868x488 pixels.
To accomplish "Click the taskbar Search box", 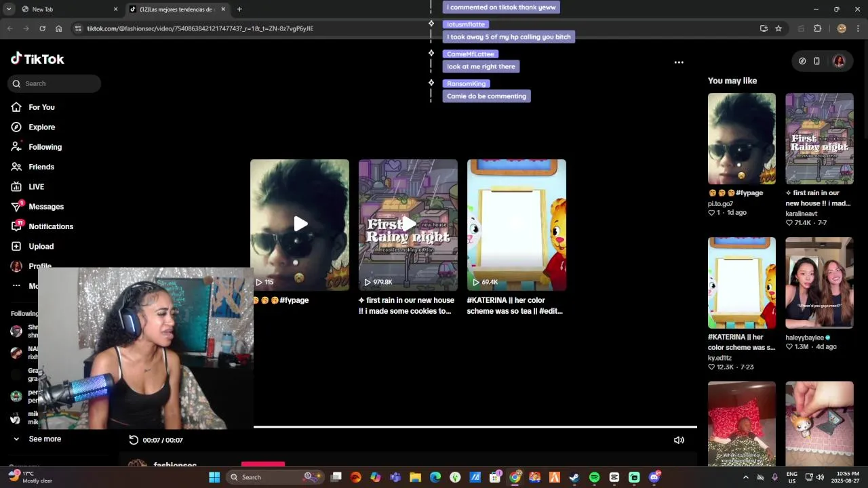I will tap(275, 477).
